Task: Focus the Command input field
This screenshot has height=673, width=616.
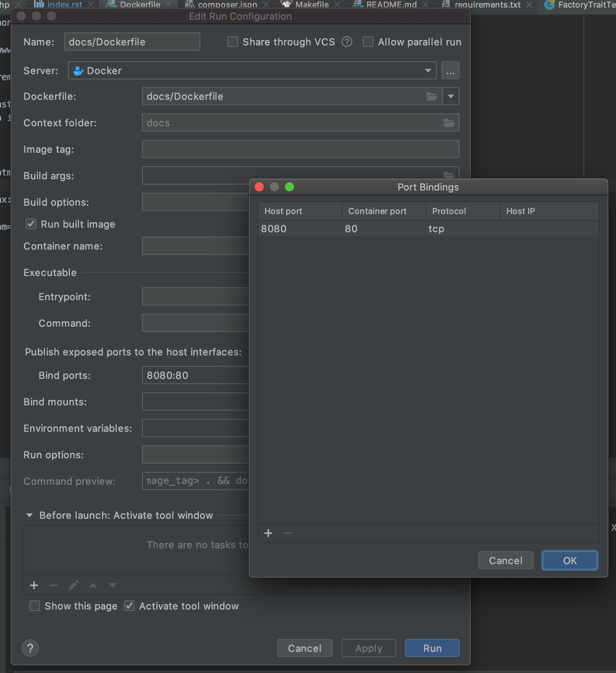Action: pyautogui.click(x=195, y=323)
